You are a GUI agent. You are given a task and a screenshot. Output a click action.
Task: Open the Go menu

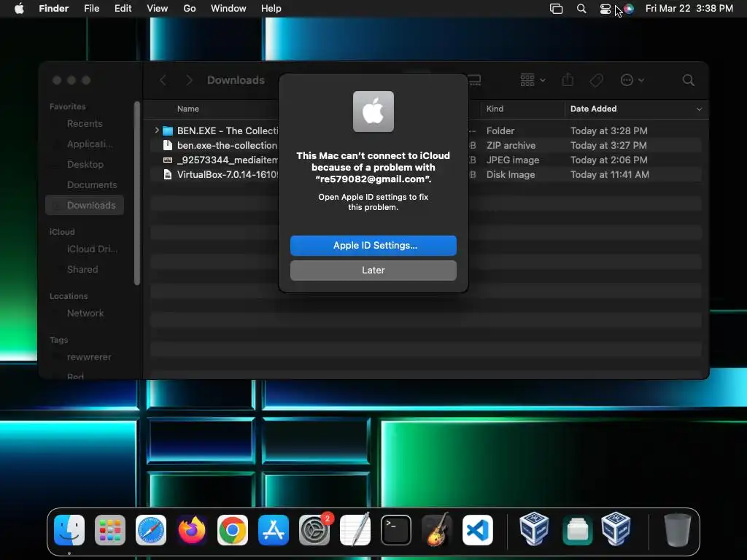pos(190,9)
